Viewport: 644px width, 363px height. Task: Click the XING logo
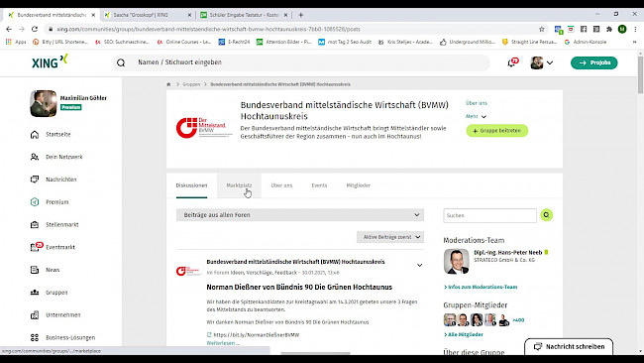50,61
